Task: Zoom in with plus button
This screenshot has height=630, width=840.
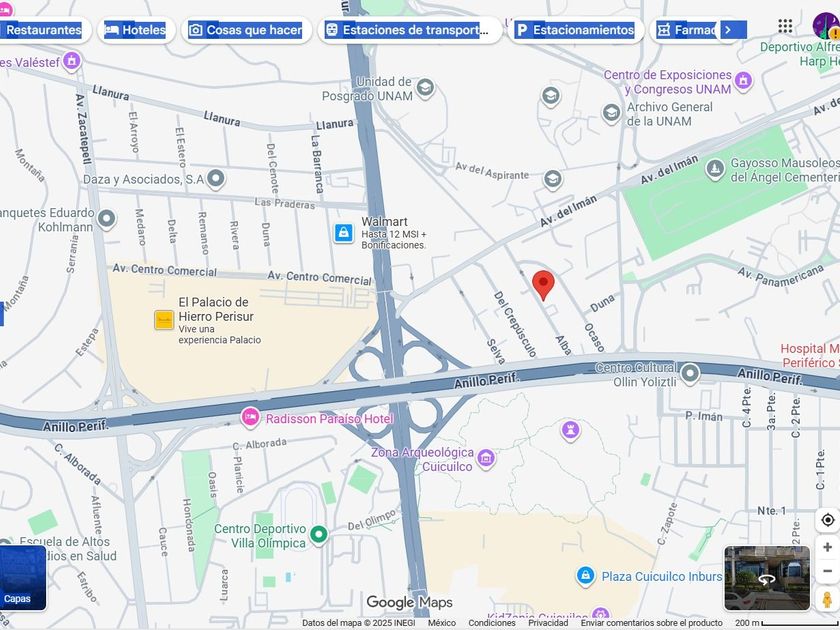Action: (828, 547)
